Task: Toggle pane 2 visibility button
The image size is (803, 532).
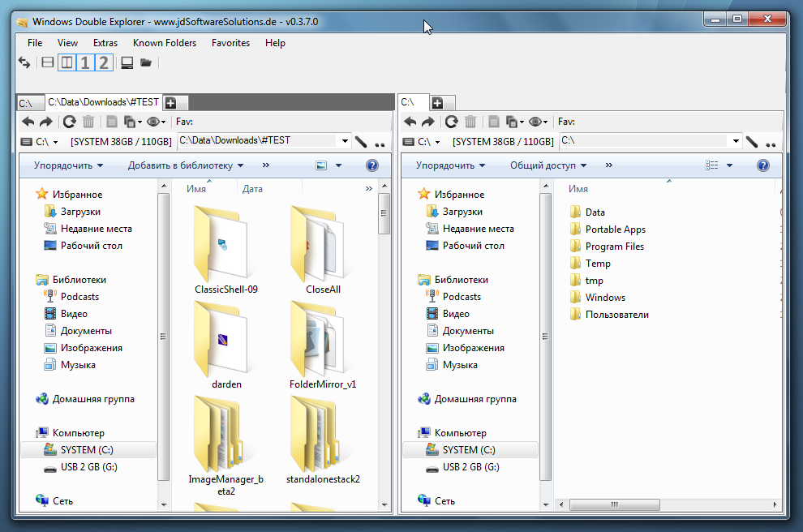Action: pyautogui.click(x=104, y=62)
